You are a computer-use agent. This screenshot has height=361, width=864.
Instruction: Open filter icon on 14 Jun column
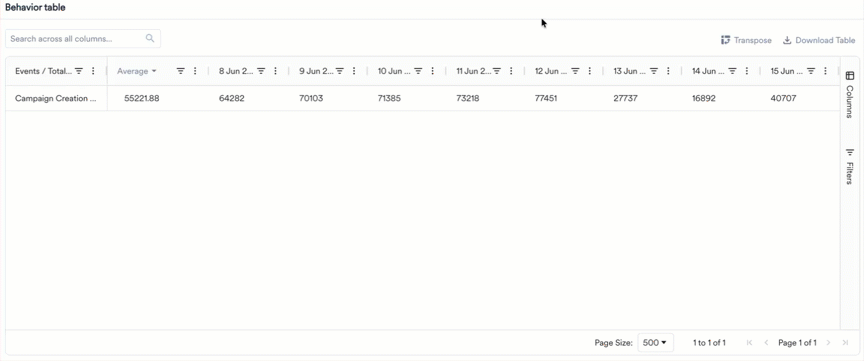(732, 71)
